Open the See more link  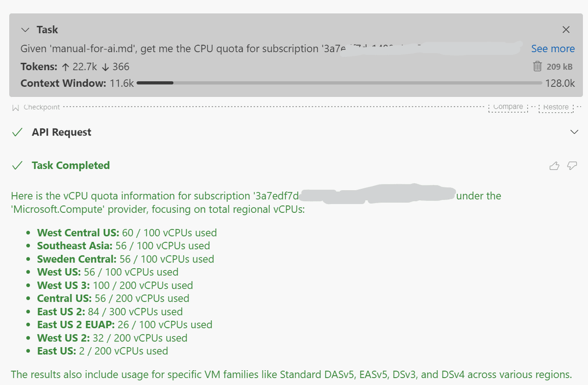553,49
